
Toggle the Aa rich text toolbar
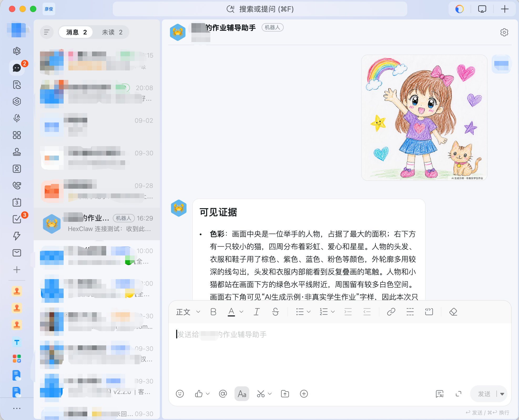click(x=242, y=394)
